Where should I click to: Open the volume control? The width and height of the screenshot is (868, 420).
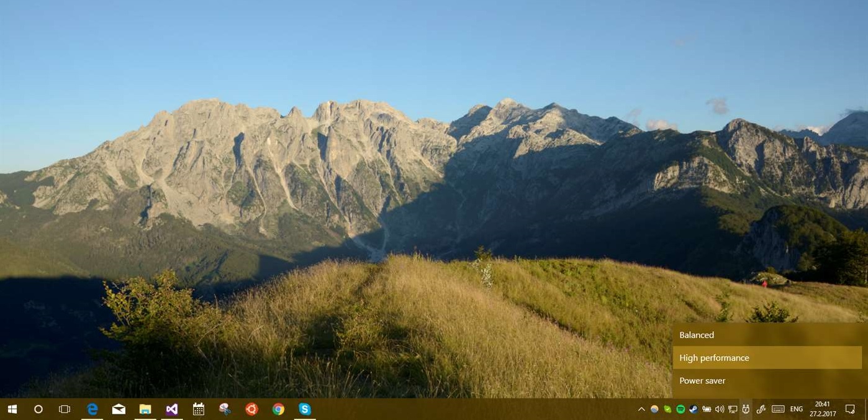click(x=720, y=409)
